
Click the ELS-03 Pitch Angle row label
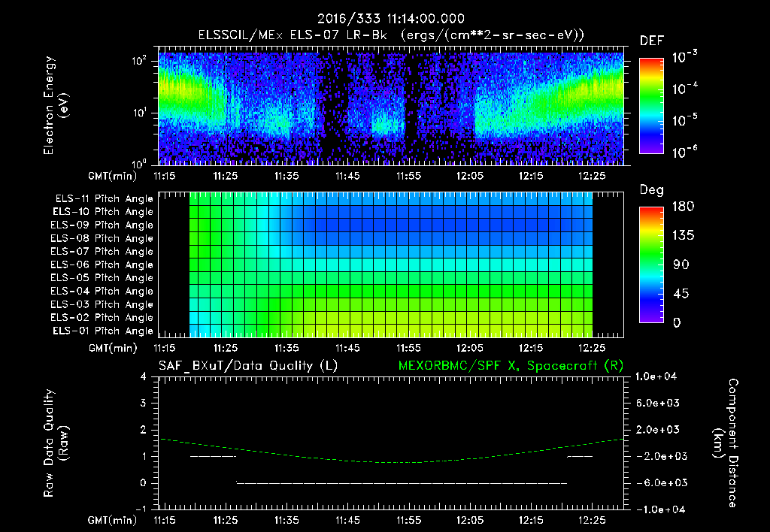coord(102,305)
